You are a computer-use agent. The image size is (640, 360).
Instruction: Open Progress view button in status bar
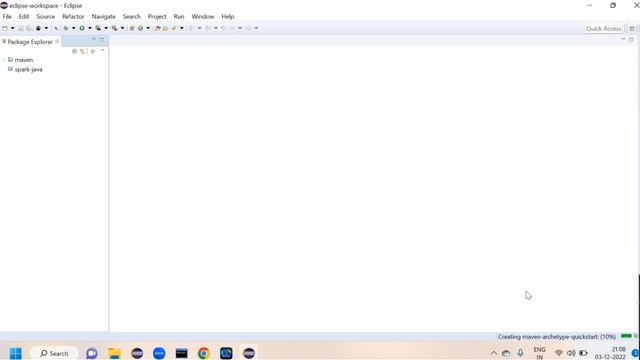636,336
